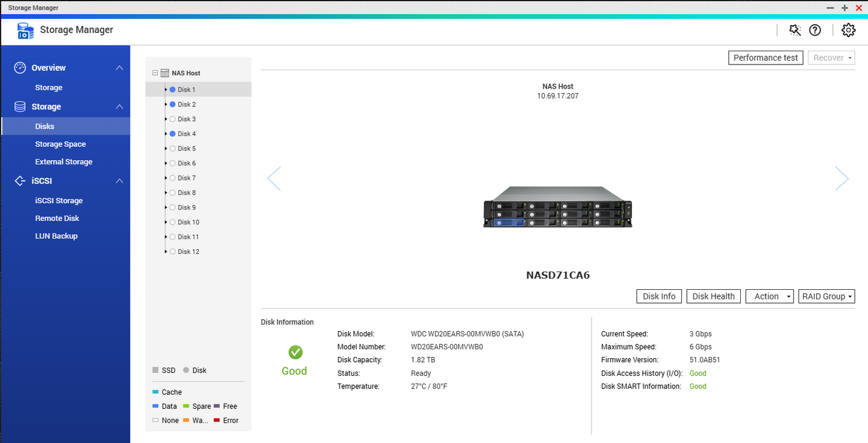
Task: Open the Action dropdown
Action: point(769,296)
